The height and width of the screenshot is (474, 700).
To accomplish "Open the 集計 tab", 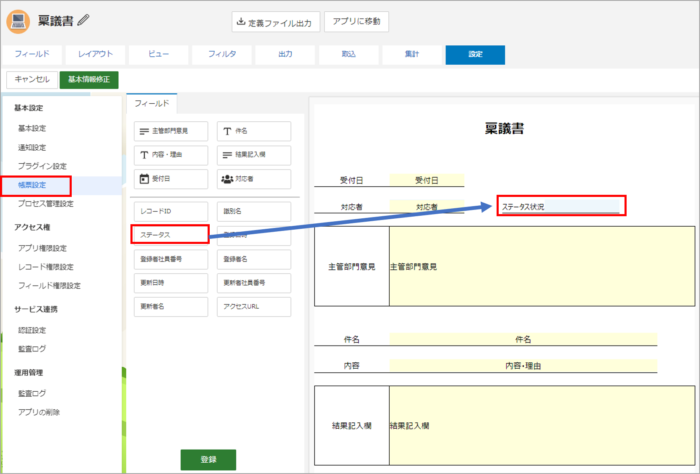I will (x=412, y=54).
